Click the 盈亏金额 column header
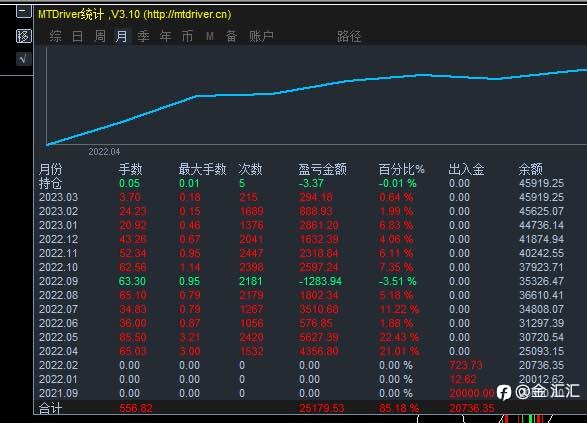Viewport: 587px width, 423px height. click(x=322, y=169)
